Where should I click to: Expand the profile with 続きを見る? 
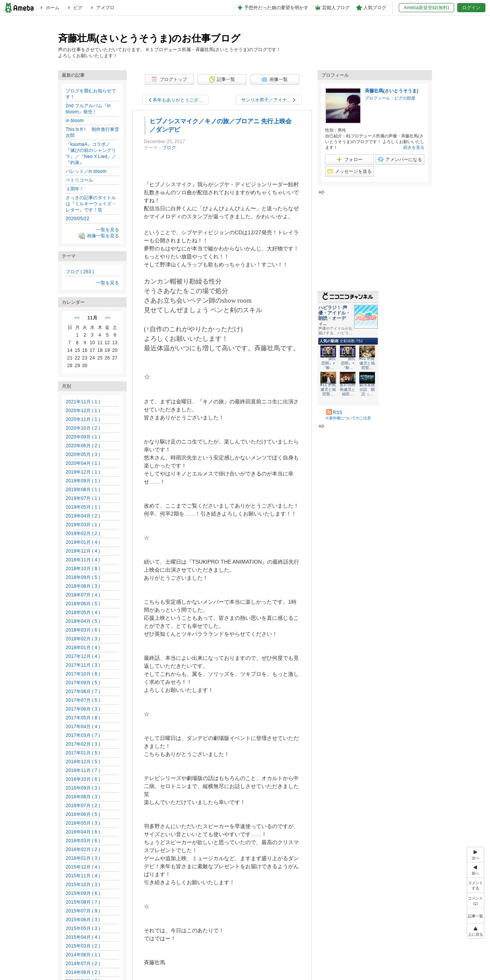[x=414, y=148]
